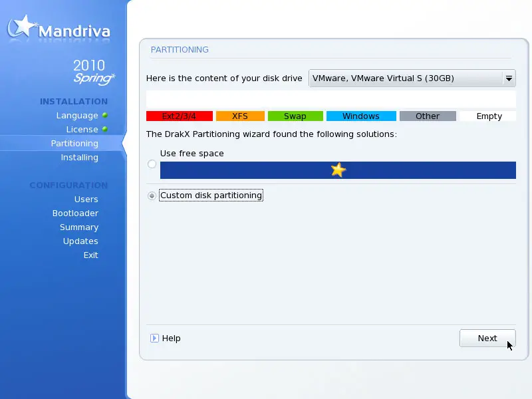Select the Exit step in sidebar

[91, 255]
